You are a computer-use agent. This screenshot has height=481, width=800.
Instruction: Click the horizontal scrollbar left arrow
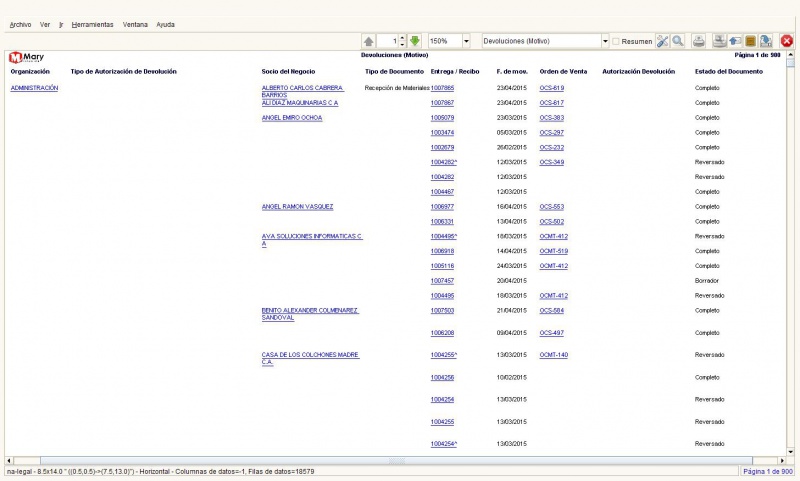(9, 461)
